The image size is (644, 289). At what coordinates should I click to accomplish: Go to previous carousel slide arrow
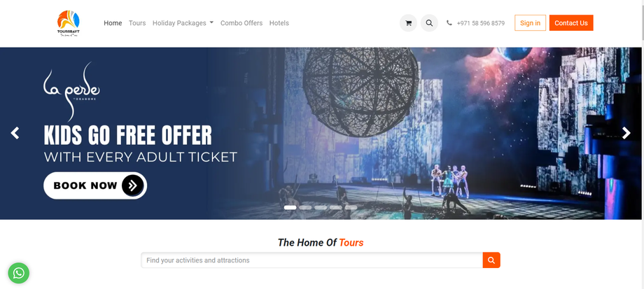[x=15, y=133]
